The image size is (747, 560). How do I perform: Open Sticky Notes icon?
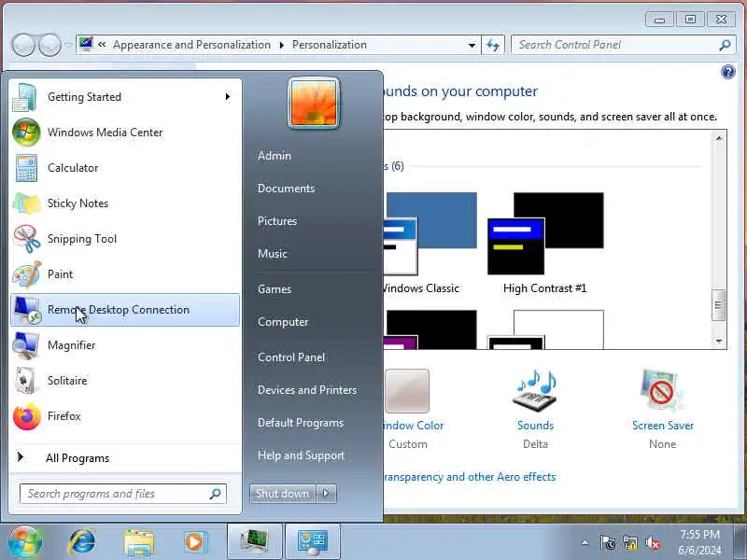(x=26, y=203)
